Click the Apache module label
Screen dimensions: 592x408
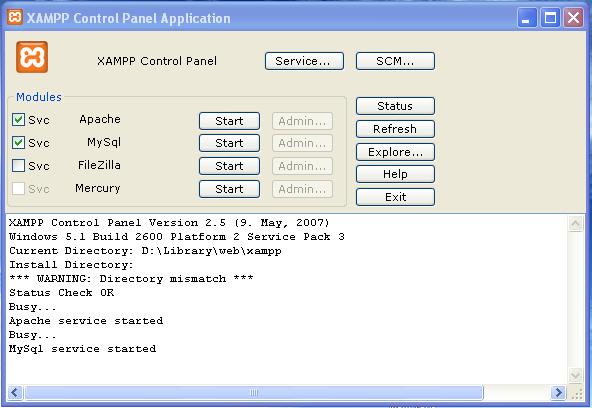pyautogui.click(x=100, y=120)
